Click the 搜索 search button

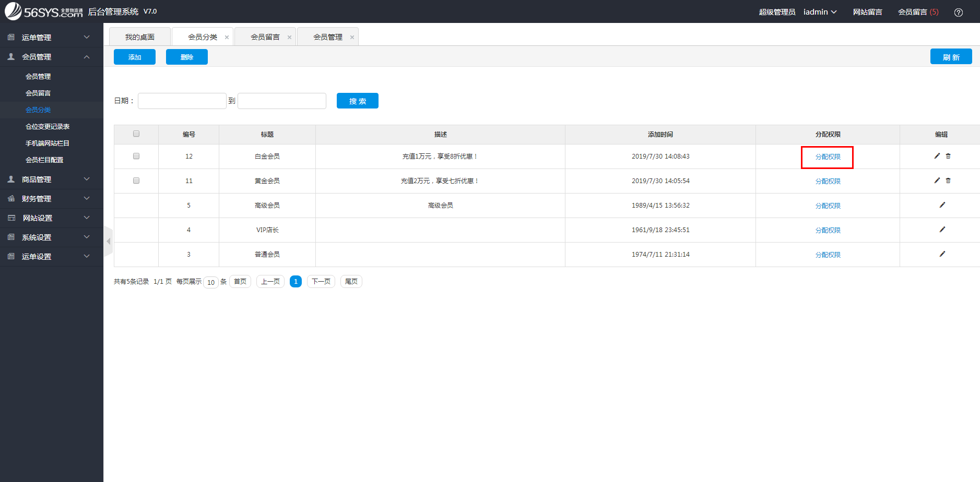click(x=357, y=100)
